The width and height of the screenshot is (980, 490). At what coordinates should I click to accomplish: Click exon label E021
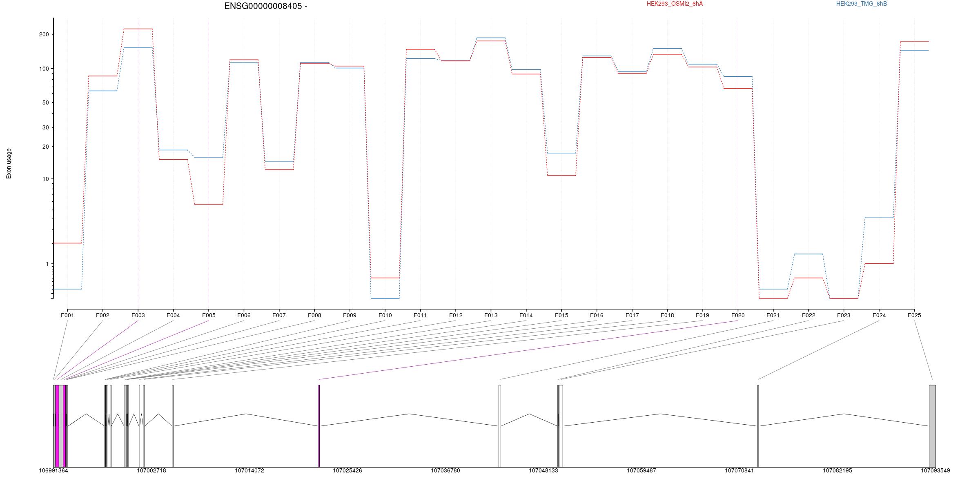tap(773, 315)
